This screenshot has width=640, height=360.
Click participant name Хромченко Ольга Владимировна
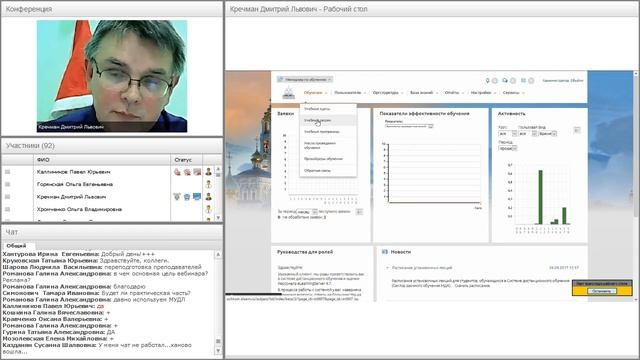click(x=79, y=209)
